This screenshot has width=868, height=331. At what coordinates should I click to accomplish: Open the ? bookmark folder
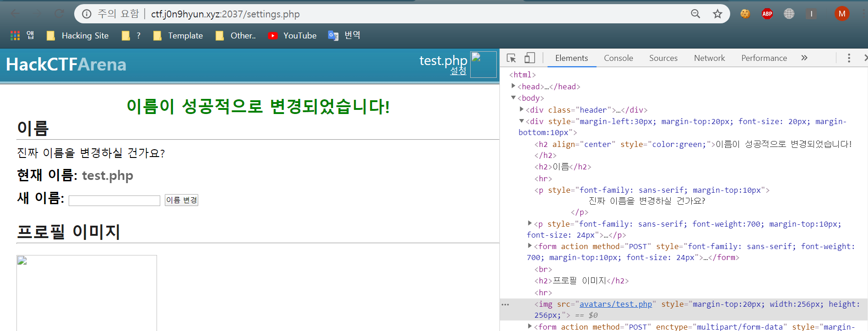click(131, 36)
